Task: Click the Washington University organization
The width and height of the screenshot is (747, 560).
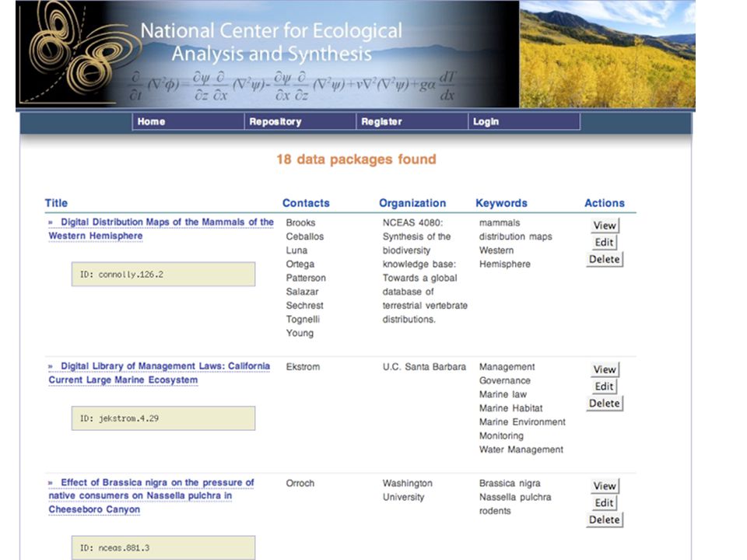Action: tap(407, 490)
